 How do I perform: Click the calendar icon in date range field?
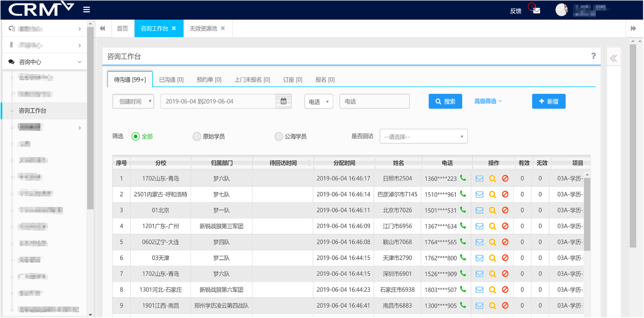point(283,101)
